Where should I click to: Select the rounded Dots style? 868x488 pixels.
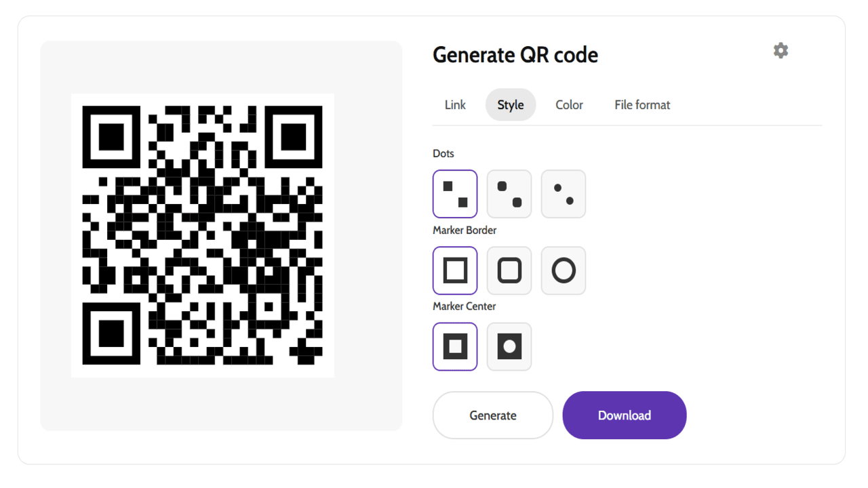pyautogui.click(x=509, y=193)
